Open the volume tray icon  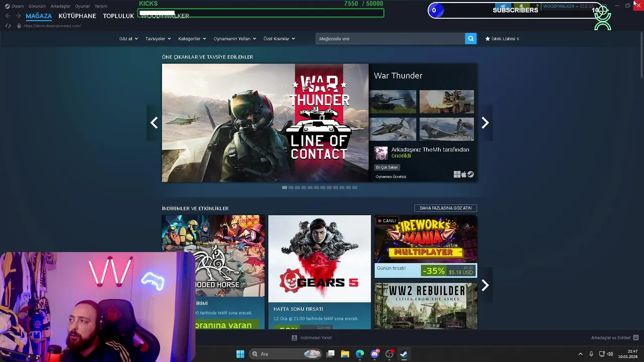[610, 354]
